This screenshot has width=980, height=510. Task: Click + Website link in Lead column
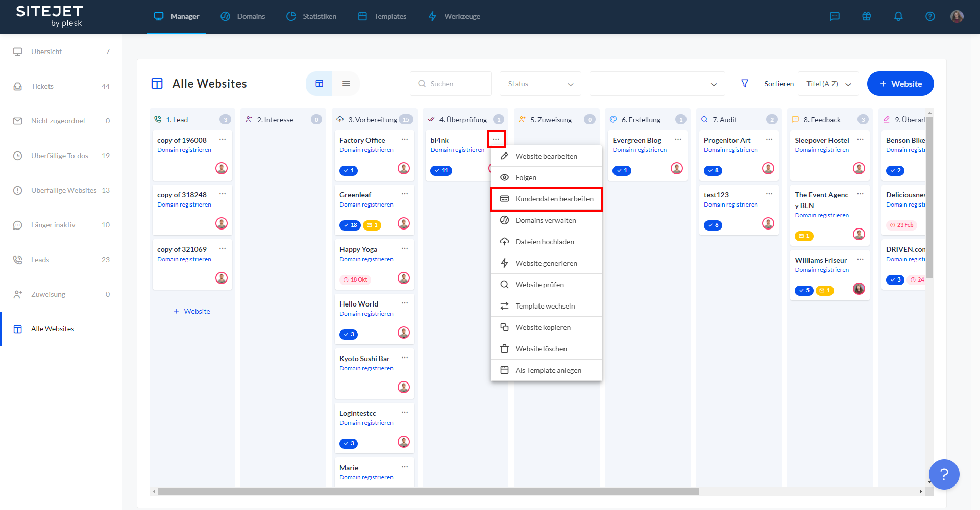click(x=192, y=311)
